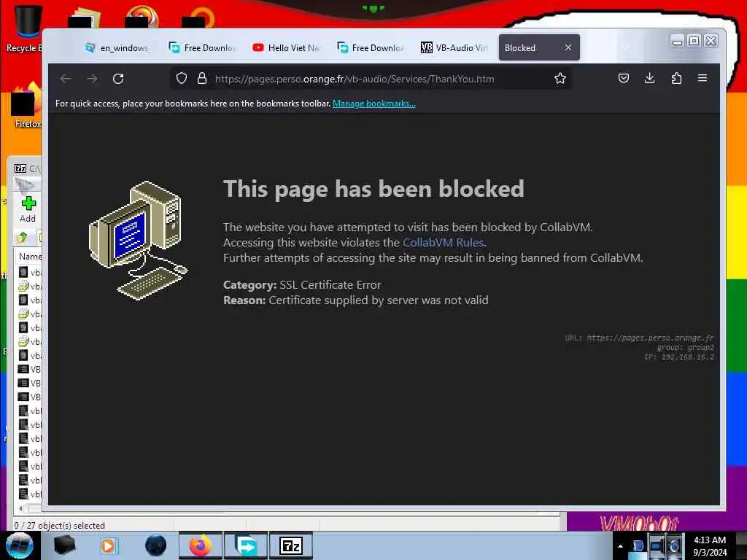Switch to the first Free Download tab
Screen dimensions: 747x560
tap(202, 47)
